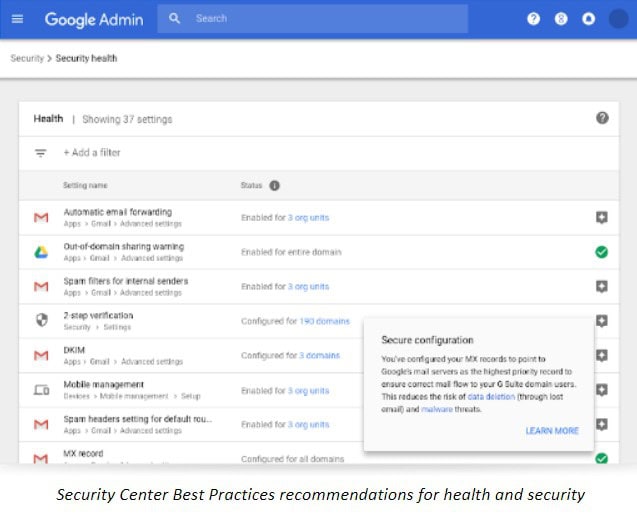Open 2-step verification setting
This screenshot has height=514, width=637.
coord(98,315)
